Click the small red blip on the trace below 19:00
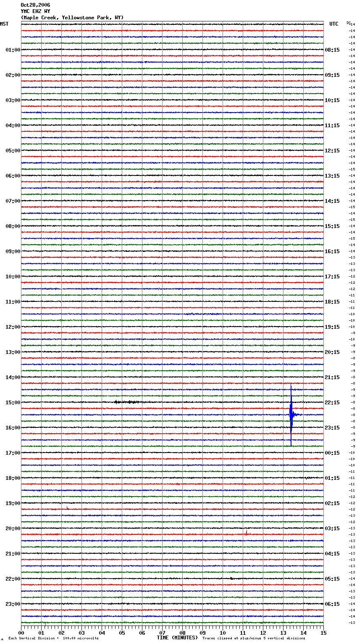 67,508
